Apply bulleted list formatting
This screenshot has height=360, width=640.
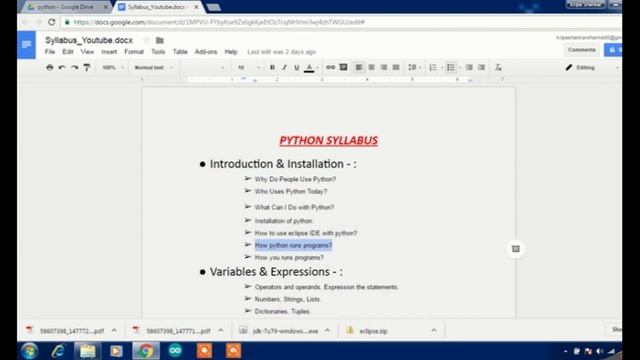point(451,67)
